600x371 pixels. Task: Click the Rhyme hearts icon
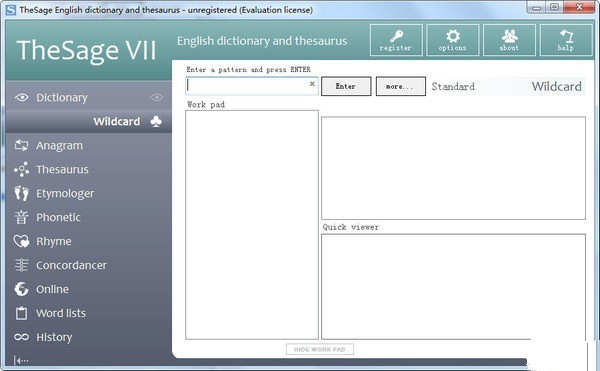21,241
